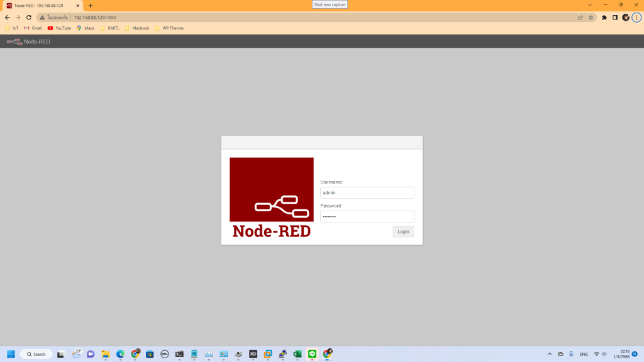Expand hidden icons in the system tray
Screen dimensions: 644x362
click(x=550, y=354)
